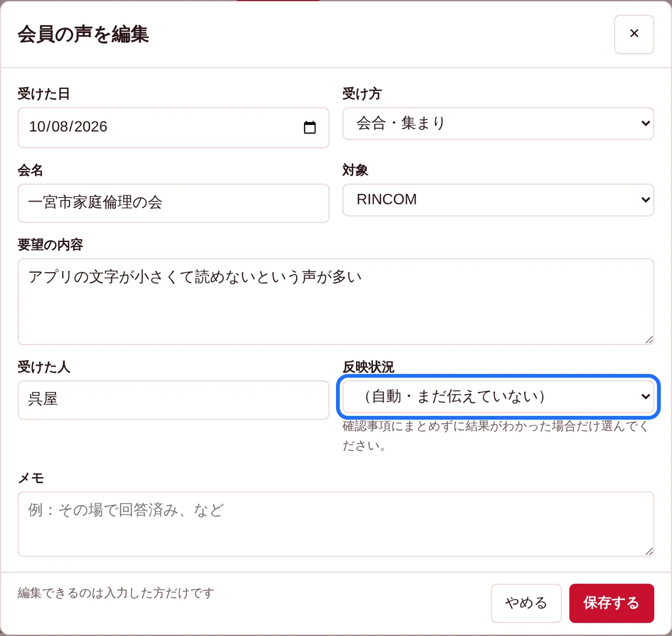Click the 受け方 label
This screenshot has height=636, width=672.
pos(362,93)
